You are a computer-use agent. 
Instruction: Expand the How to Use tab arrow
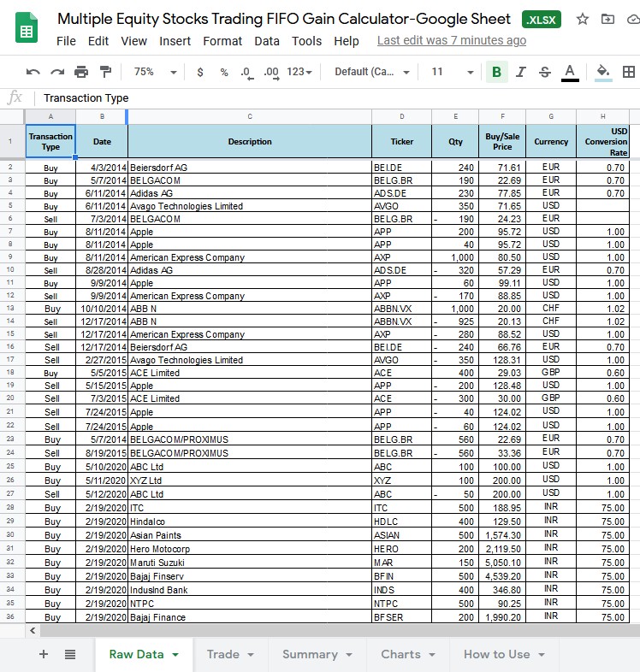click(542, 654)
